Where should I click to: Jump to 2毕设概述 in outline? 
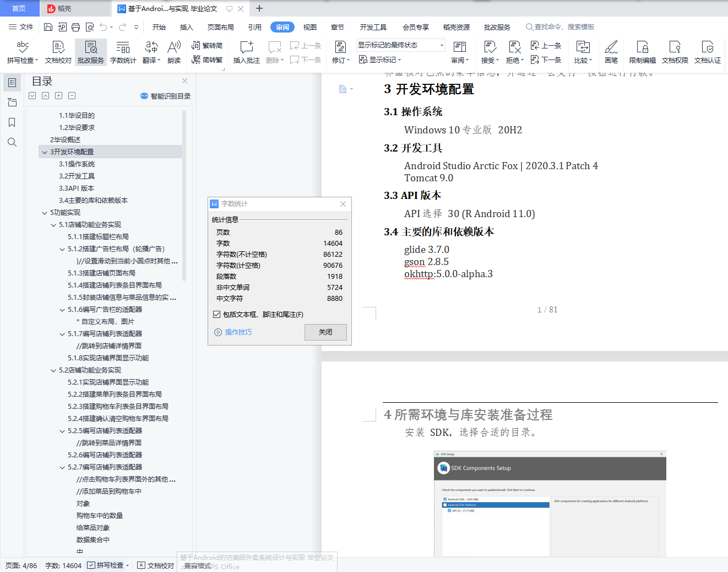coord(65,140)
